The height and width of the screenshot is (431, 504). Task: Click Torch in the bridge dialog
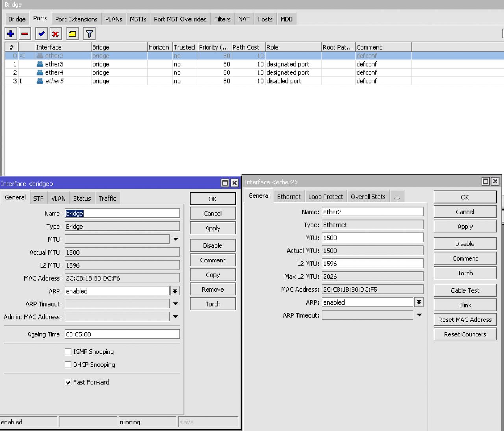(213, 304)
